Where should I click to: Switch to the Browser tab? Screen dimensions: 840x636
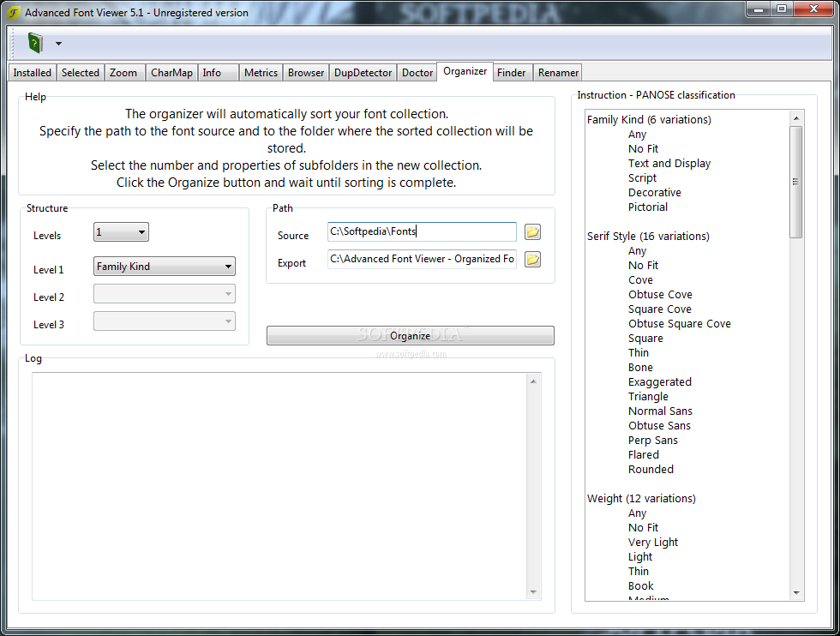[306, 72]
